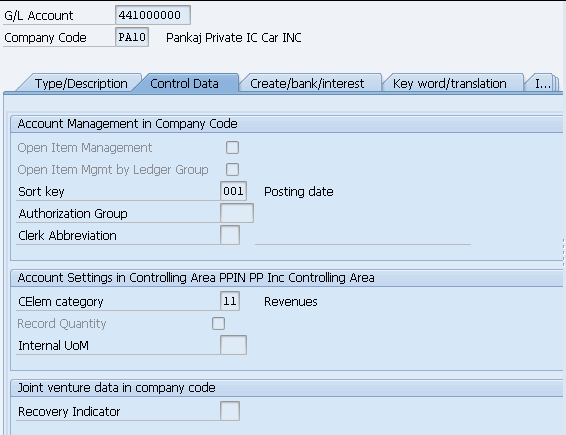
Task: Click the Recovery Indicator input field
Action: [230, 411]
